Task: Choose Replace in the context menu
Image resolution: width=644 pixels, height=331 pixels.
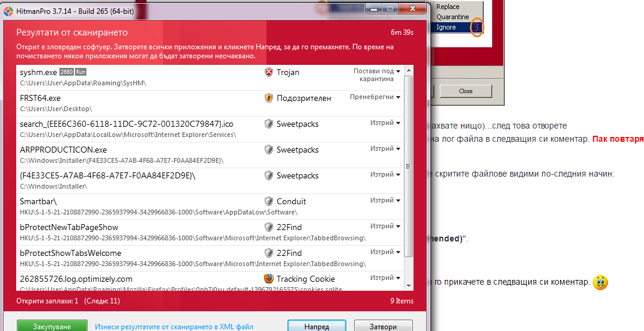Action: (448, 7)
